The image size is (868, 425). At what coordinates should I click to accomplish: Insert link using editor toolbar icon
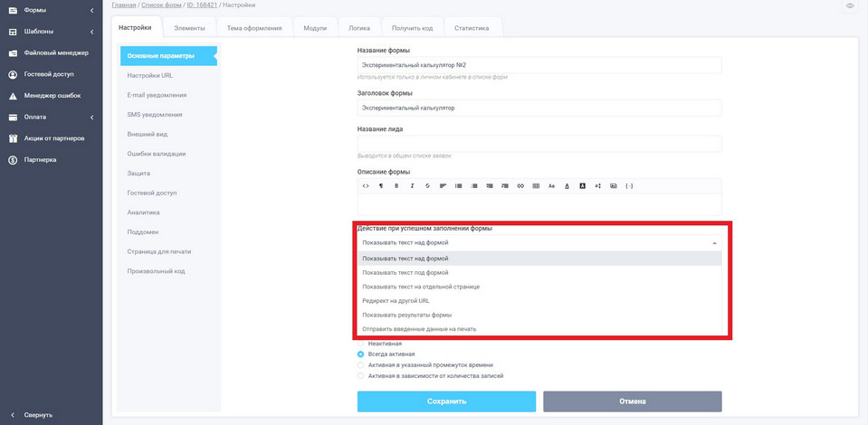point(520,186)
